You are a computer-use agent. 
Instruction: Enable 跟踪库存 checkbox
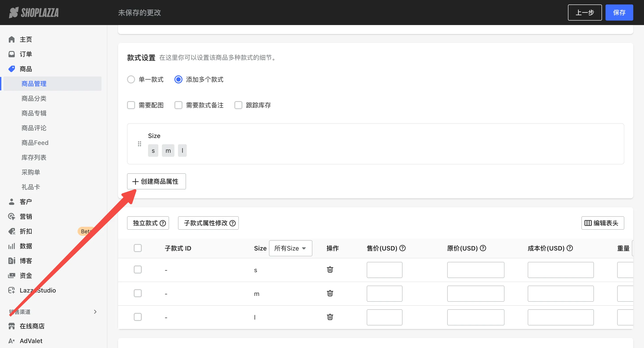[x=238, y=105]
